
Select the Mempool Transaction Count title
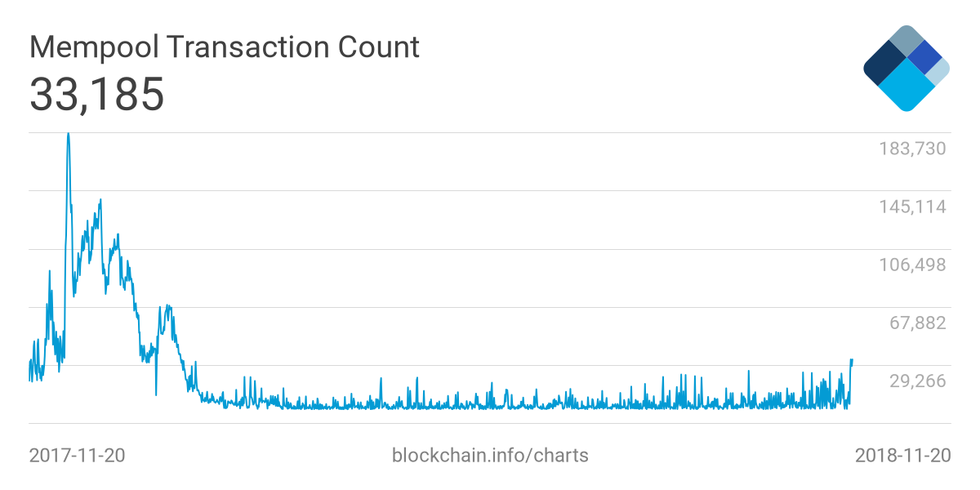(x=225, y=47)
